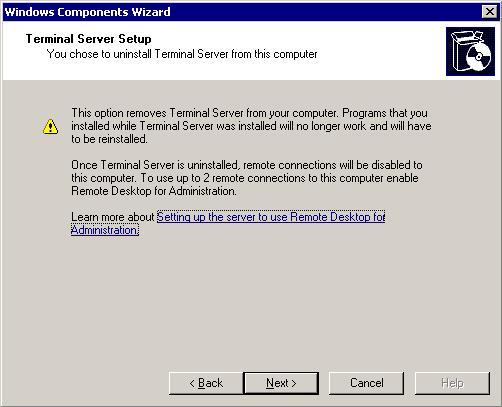
Task: Close the Windows Components Wizard window
Action: [x=490, y=12]
